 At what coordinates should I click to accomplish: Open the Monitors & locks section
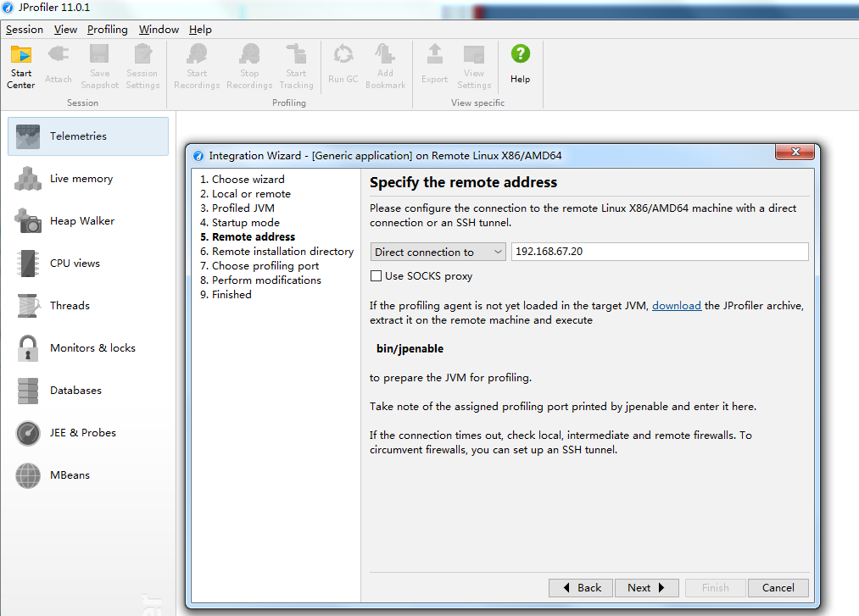point(88,347)
